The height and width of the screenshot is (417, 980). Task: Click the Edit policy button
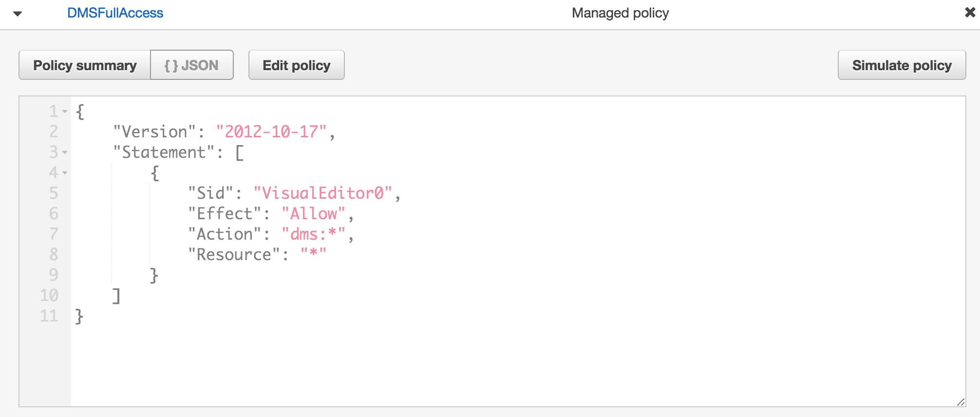(x=296, y=65)
